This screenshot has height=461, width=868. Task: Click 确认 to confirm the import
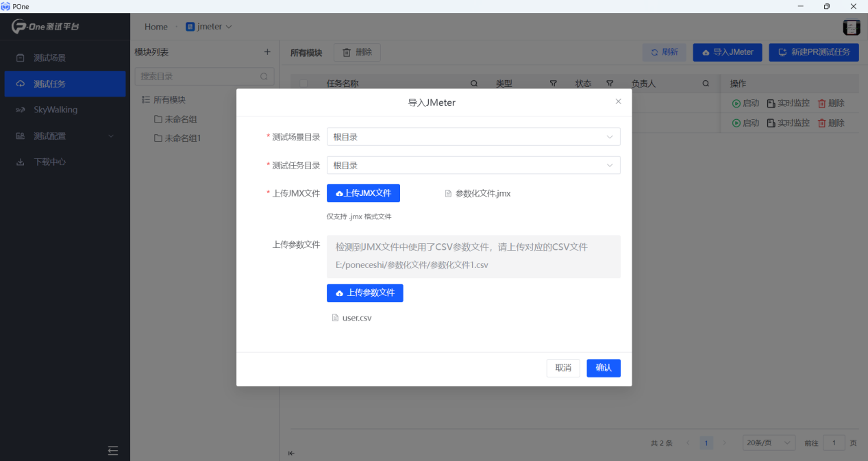(603, 368)
